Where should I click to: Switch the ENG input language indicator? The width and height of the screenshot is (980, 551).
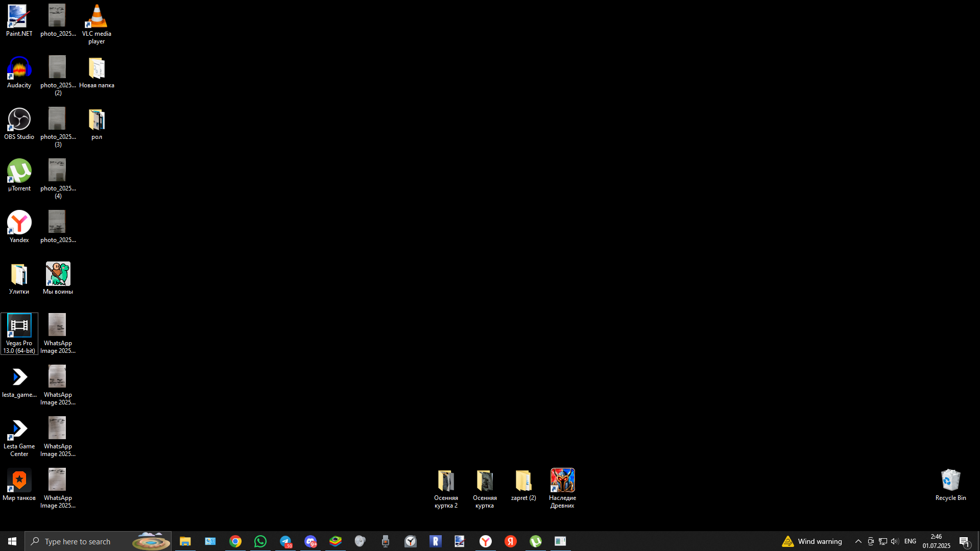pos(910,541)
